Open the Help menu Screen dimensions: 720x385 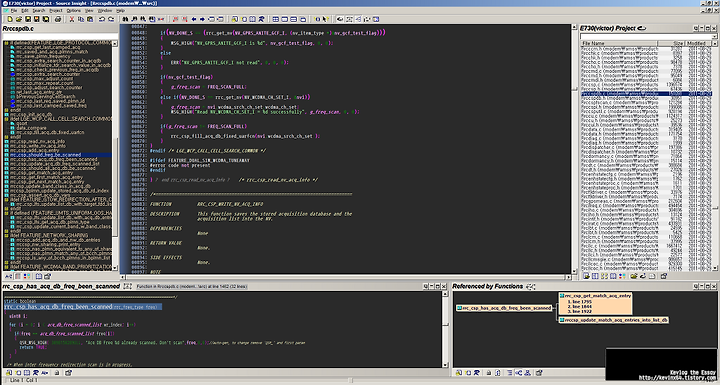coord(120,11)
